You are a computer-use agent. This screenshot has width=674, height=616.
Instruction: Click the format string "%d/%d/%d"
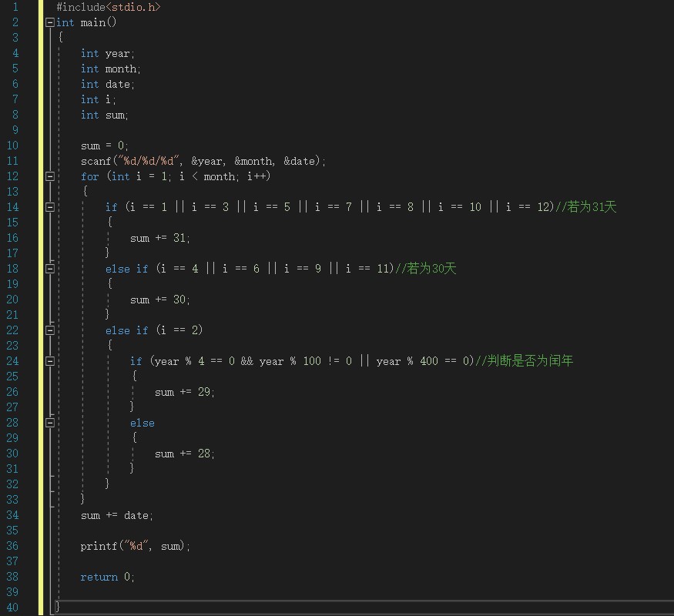point(149,161)
